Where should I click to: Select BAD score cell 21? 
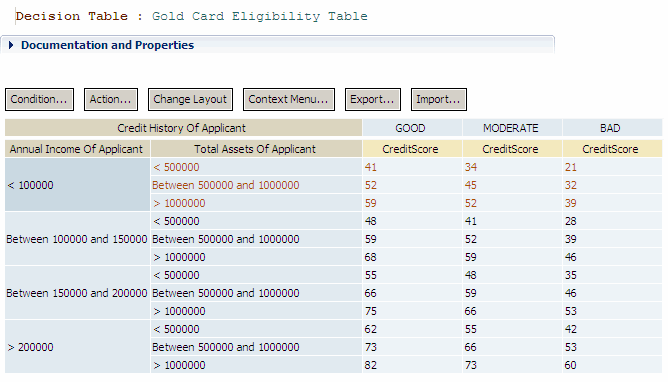612,167
